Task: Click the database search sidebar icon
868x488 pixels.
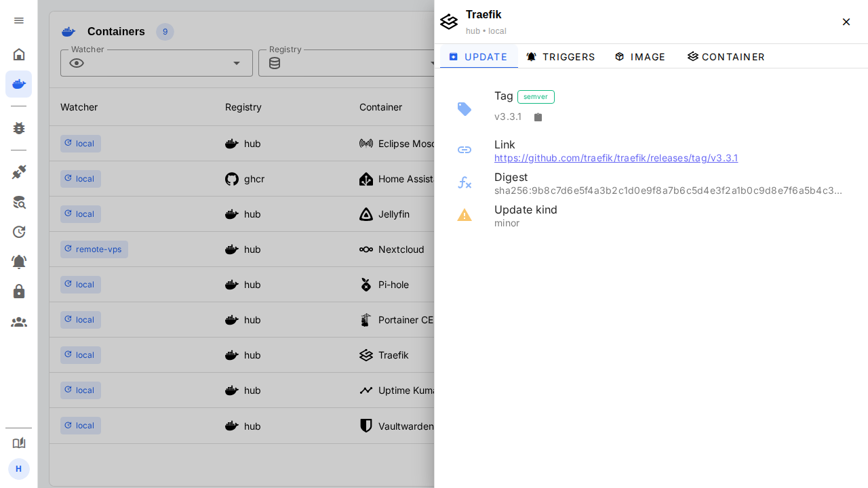Action: click(x=19, y=202)
